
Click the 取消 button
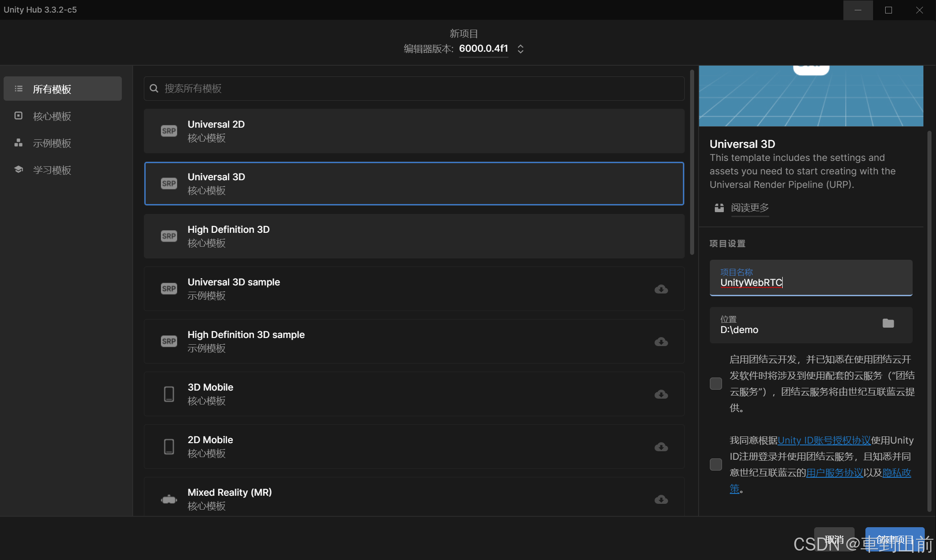point(834,539)
